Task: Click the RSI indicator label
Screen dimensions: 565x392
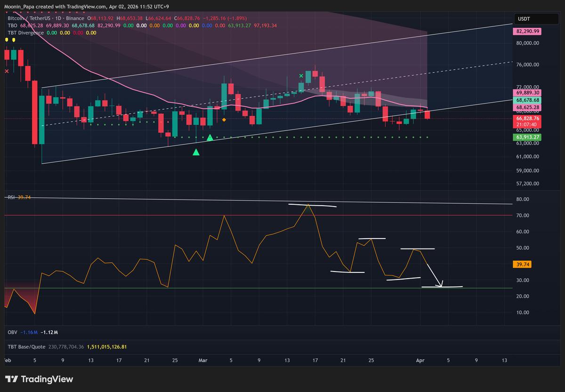Action: click(x=11, y=198)
